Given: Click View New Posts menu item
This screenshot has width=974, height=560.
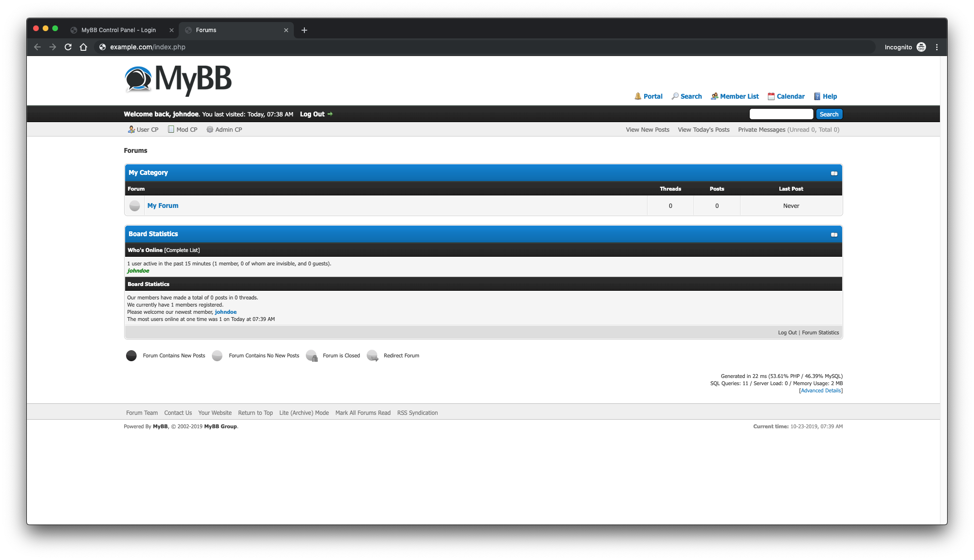Looking at the screenshot, I should [647, 129].
